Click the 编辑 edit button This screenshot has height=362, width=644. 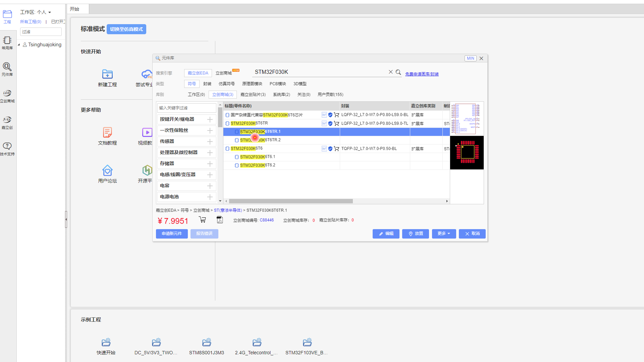point(386,234)
